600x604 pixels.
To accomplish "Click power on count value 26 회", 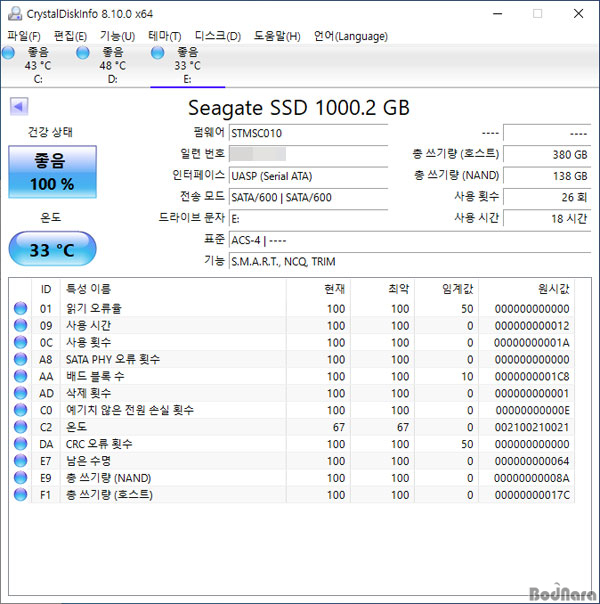I will tap(547, 197).
